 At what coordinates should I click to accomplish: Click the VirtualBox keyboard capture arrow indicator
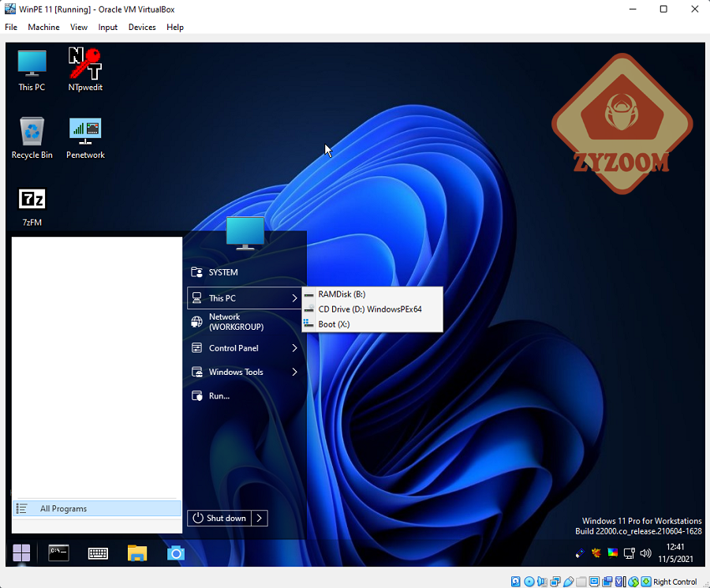(646, 582)
